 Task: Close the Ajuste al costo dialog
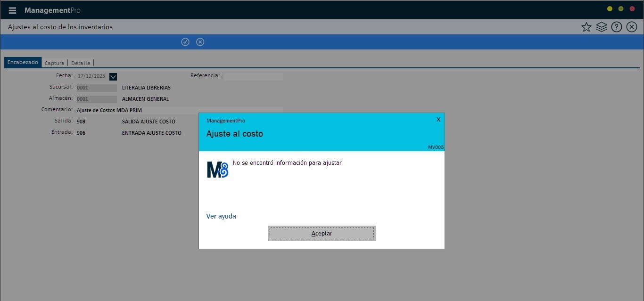438,120
